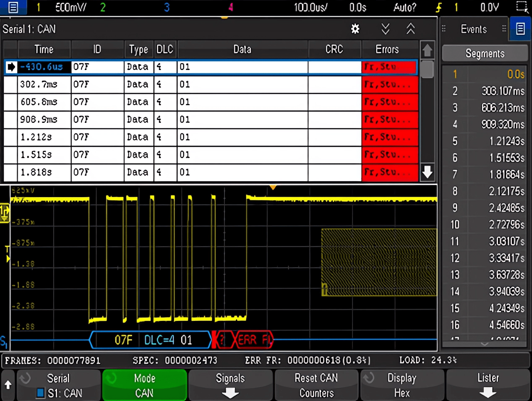Toggle channel 3 on the top bar

[x=167, y=8]
